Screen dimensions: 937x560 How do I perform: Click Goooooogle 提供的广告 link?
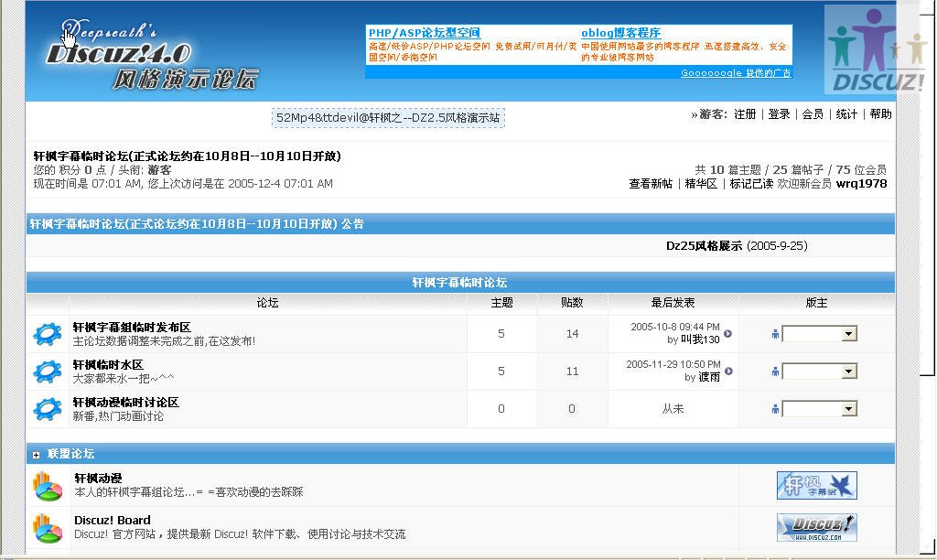coord(736,73)
